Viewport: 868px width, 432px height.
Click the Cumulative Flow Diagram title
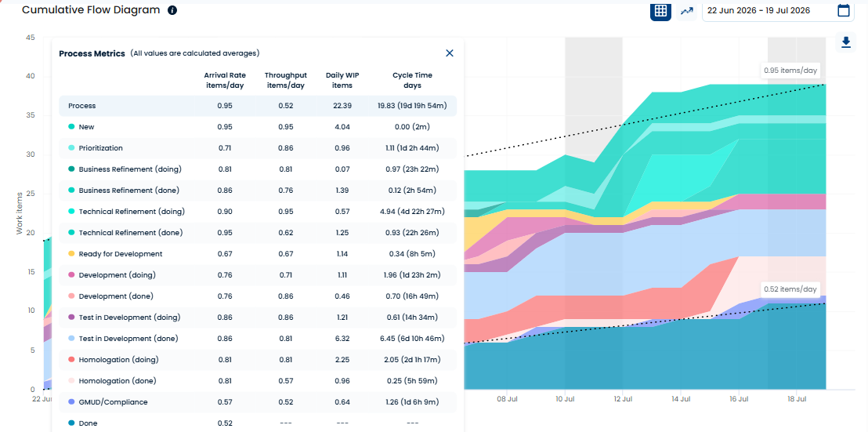click(x=91, y=10)
